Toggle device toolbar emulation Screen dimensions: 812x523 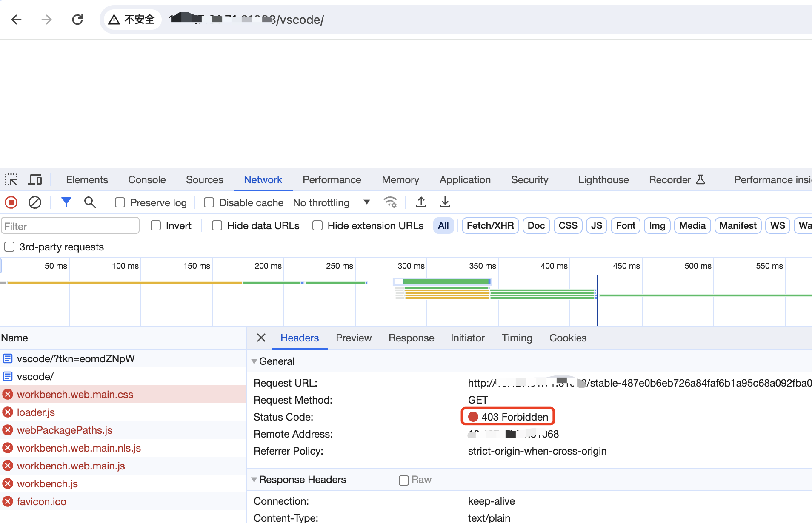point(35,180)
